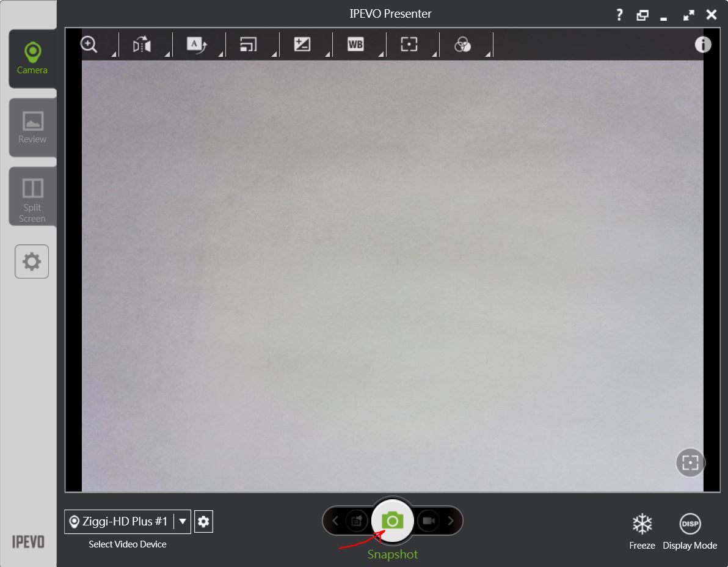Click the exposure plus/minus icon

point(302,44)
